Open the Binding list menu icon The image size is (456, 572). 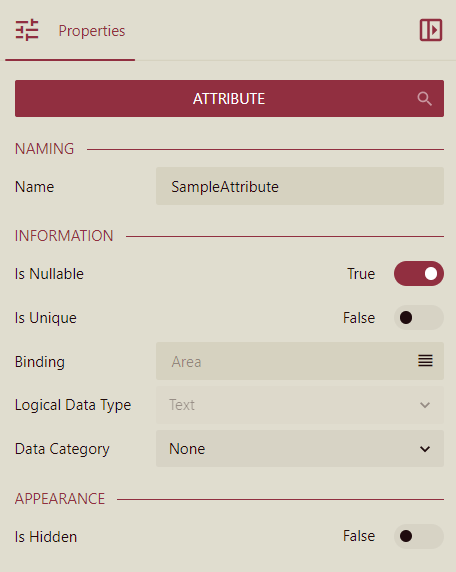[x=425, y=361]
